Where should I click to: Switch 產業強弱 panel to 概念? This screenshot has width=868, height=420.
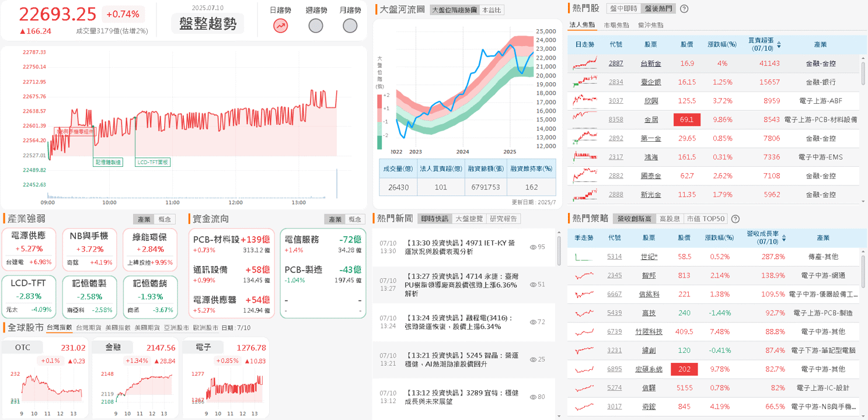pos(166,219)
